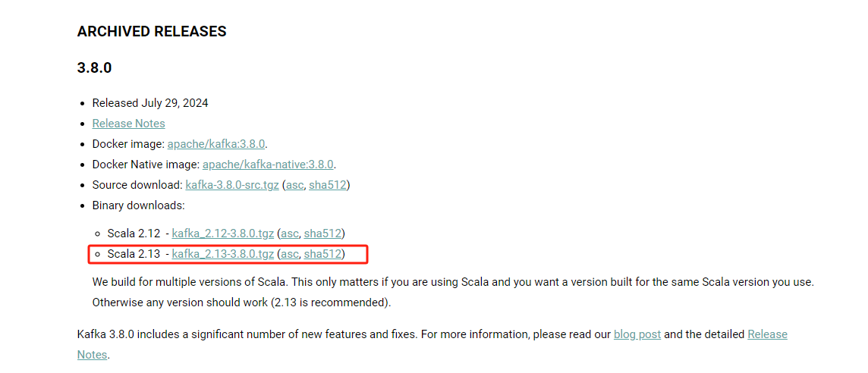
Task: Download kafka_2.12-3.8.0.tgz binary
Action: 223,234
